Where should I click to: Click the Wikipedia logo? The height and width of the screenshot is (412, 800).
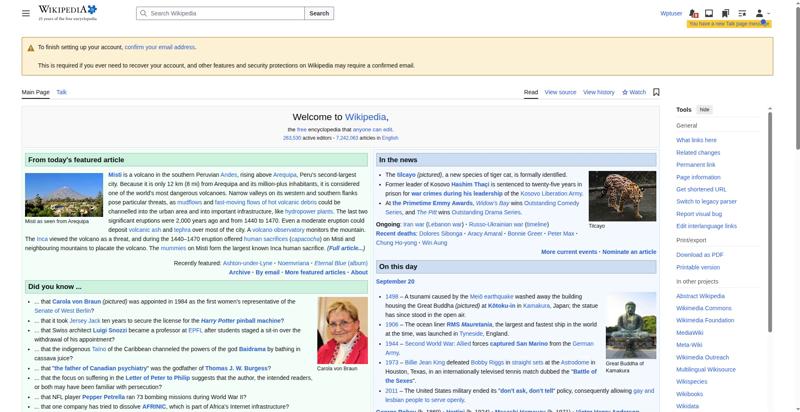click(67, 13)
